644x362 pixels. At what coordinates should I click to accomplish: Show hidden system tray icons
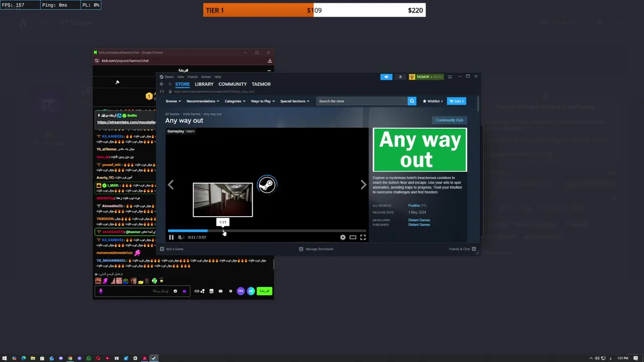coord(591,358)
